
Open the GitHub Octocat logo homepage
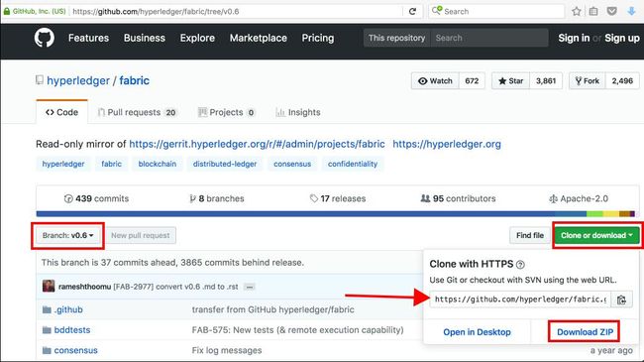pos(44,38)
